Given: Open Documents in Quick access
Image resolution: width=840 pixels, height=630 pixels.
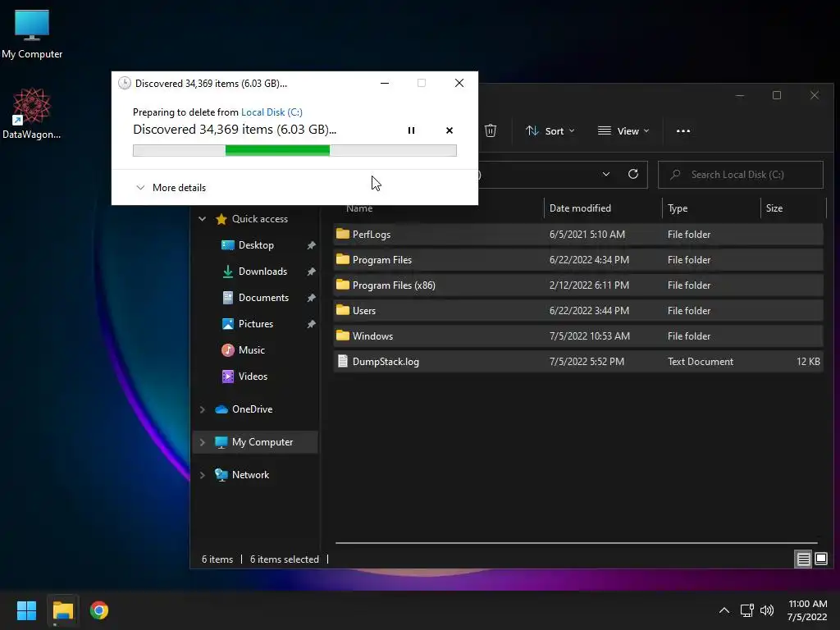Looking at the screenshot, I should 263,297.
